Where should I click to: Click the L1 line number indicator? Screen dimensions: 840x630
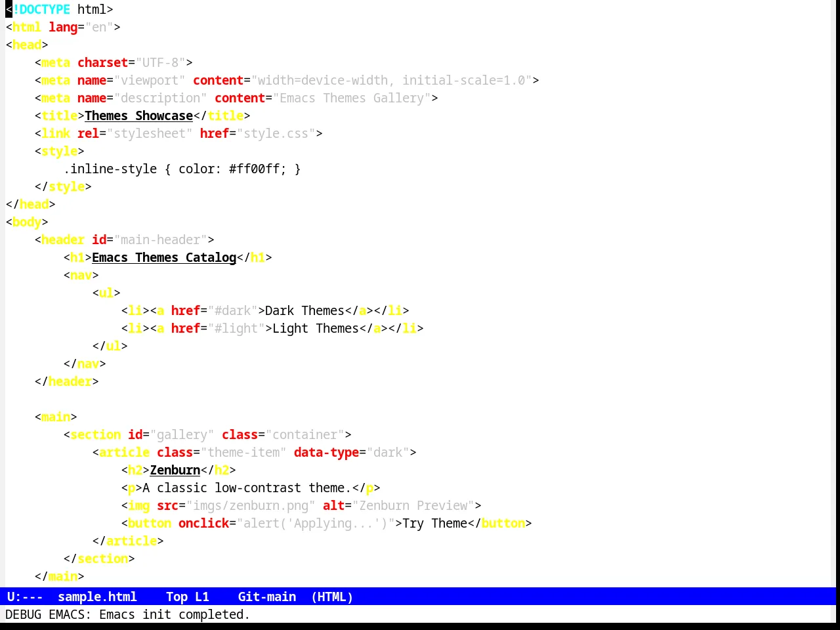click(x=201, y=597)
